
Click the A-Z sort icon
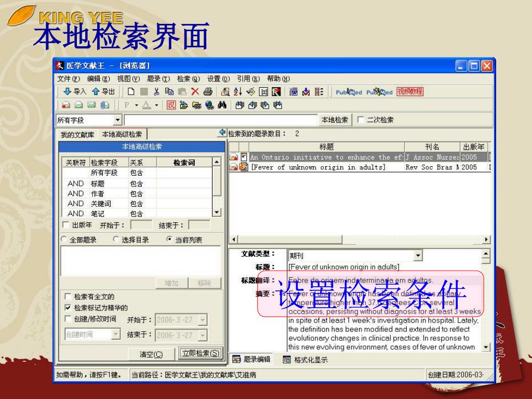pyautogui.click(x=237, y=91)
